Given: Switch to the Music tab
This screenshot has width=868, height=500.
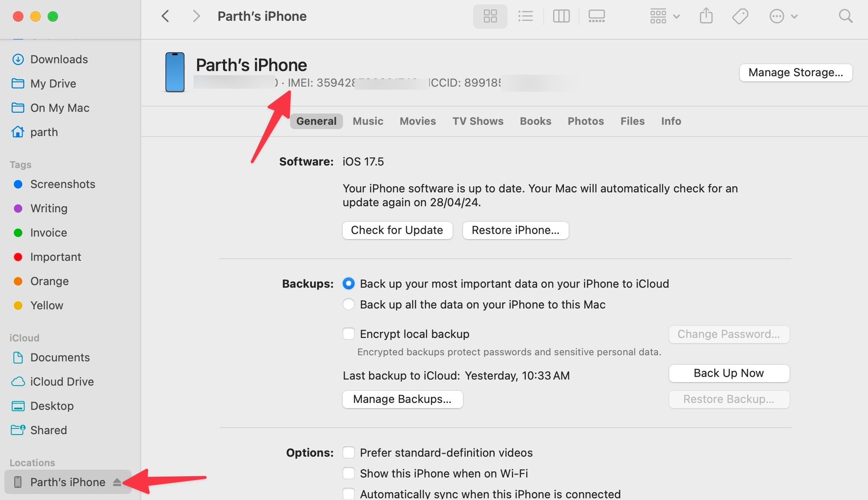Looking at the screenshot, I should coord(369,121).
